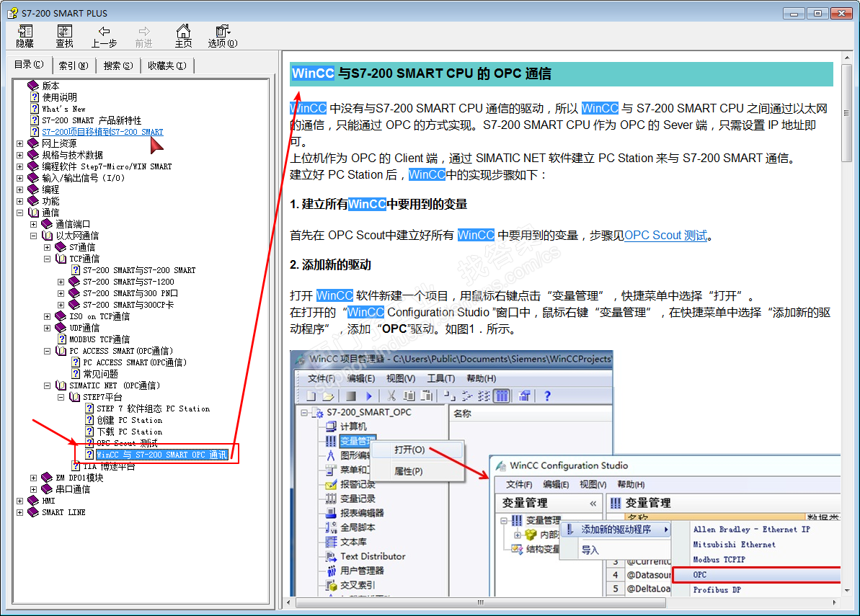Screen dimensions: 860x616
Task: Collapse the 以太网通信 tree node
Action: (x=33, y=236)
